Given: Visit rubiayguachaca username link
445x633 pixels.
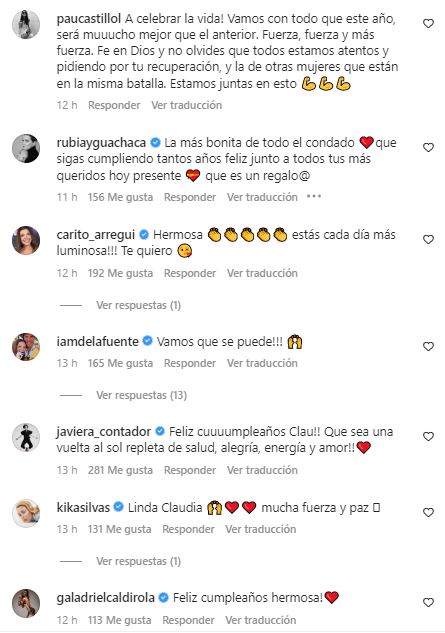Looking at the screenshot, I should point(101,143).
